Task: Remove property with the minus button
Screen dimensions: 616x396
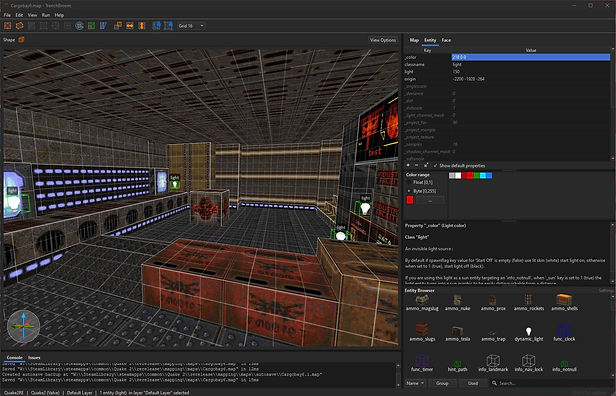Action: pos(417,165)
